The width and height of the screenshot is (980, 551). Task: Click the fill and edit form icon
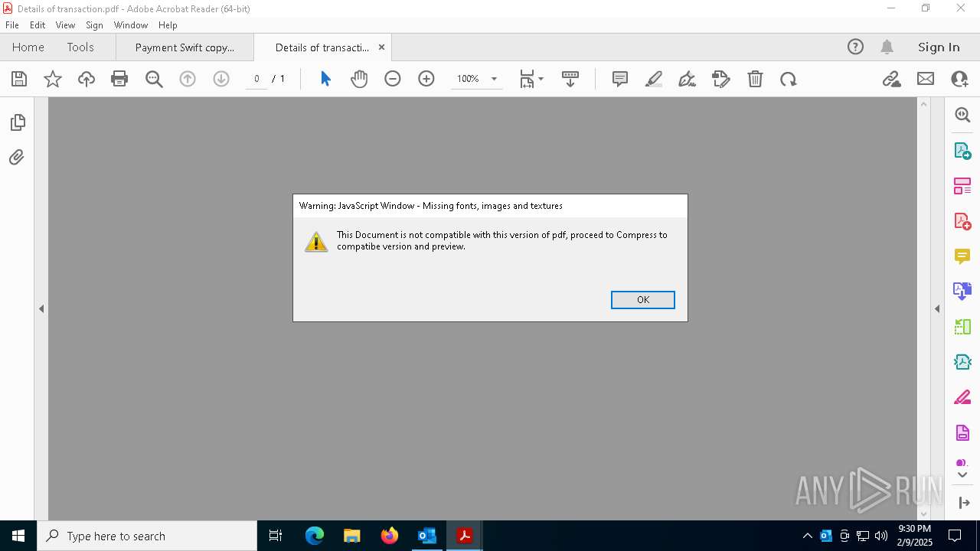pyautogui.click(x=721, y=79)
